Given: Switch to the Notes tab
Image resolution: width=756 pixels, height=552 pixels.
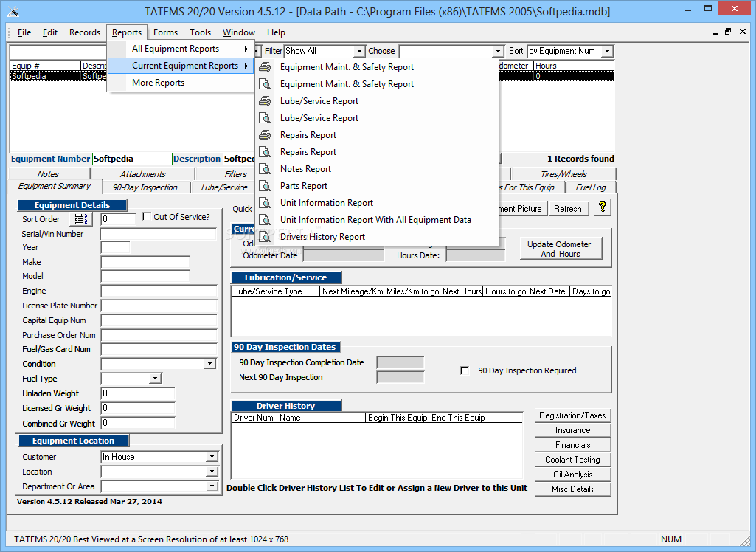Looking at the screenshot, I should pos(48,174).
